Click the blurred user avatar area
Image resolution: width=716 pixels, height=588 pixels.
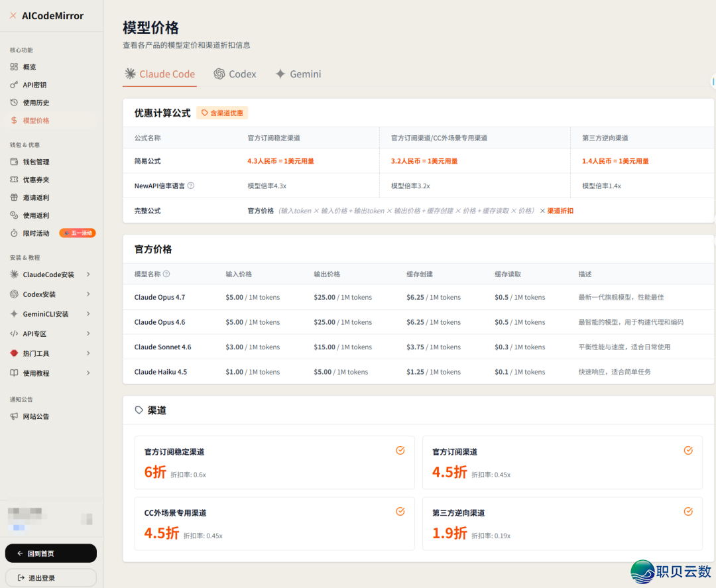27,518
